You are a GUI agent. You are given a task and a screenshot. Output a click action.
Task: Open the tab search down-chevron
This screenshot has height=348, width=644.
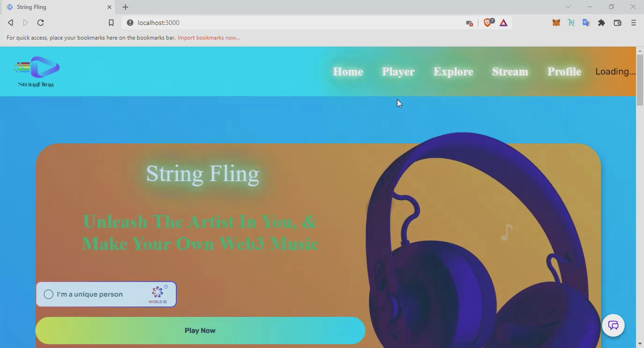pos(568,7)
